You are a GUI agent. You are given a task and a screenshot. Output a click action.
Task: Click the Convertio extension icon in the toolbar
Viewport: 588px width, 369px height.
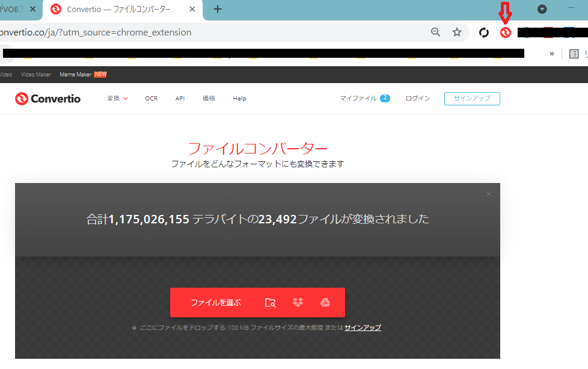[x=505, y=33]
